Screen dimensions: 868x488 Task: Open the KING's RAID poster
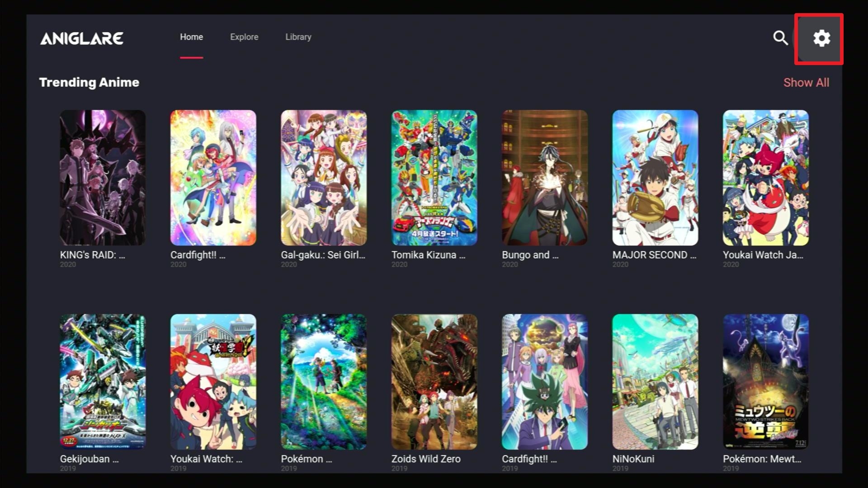103,178
